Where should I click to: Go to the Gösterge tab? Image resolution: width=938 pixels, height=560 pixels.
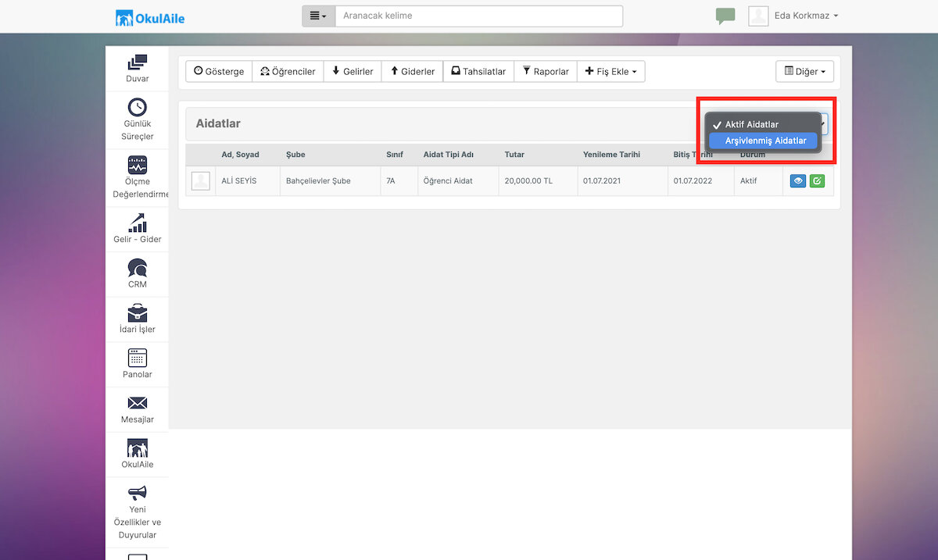(219, 72)
